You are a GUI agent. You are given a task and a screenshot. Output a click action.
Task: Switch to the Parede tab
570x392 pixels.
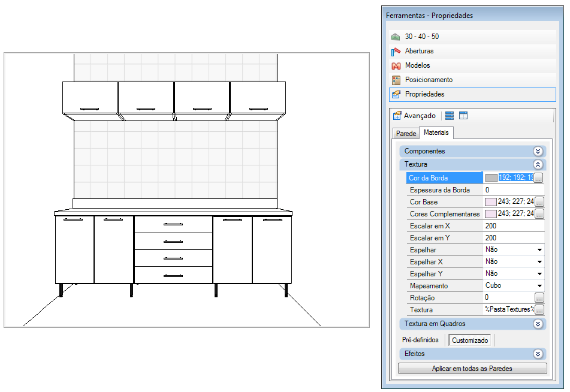pyautogui.click(x=406, y=134)
